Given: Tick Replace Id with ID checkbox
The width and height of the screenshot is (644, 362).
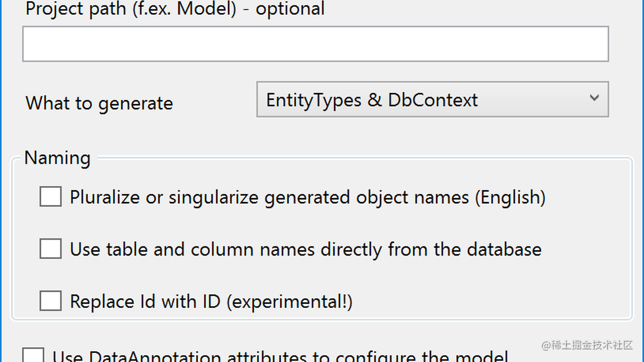Looking at the screenshot, I should (51, 301).
